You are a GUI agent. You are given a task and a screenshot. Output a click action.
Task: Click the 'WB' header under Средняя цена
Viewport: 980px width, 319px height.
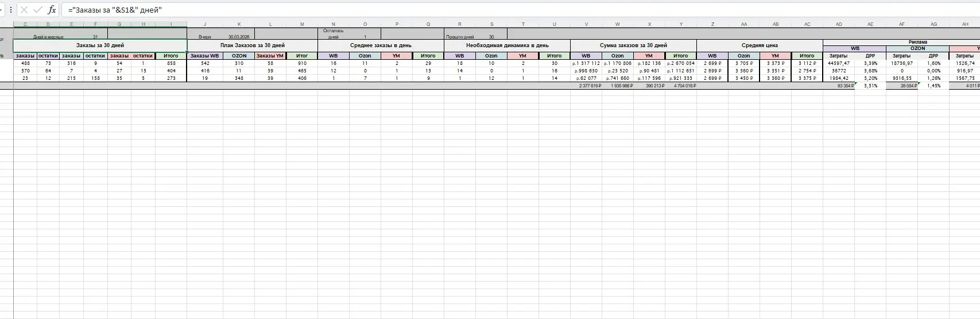pyautogui.click(x=712, y=56)
